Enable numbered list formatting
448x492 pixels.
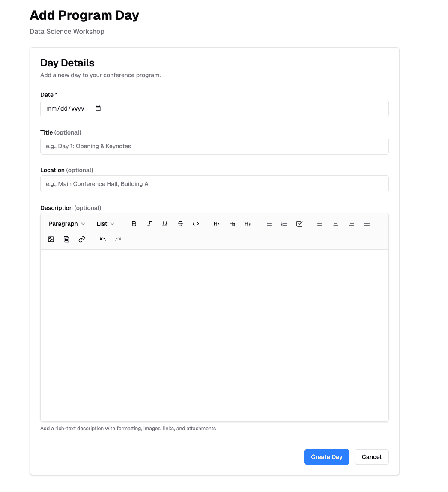click(284, 223)
